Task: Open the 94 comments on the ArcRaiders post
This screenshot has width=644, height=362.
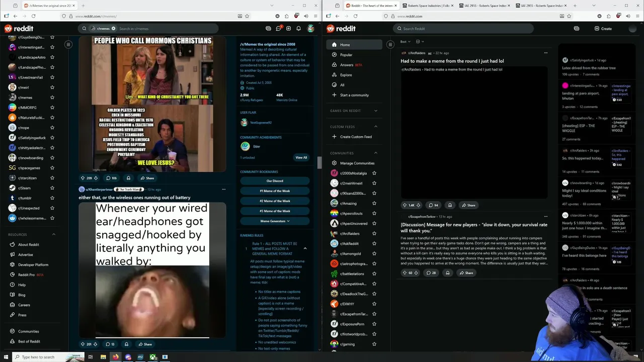Action: [x=433, y=205]
